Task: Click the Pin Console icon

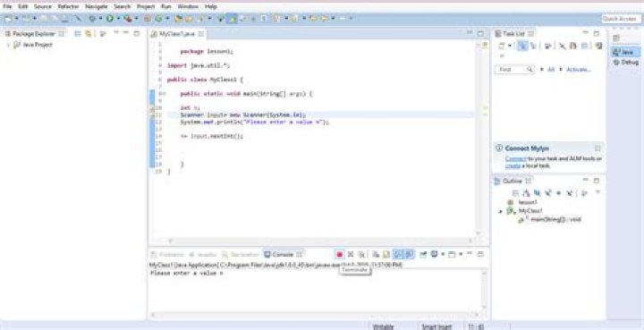Action: (422, 255)
